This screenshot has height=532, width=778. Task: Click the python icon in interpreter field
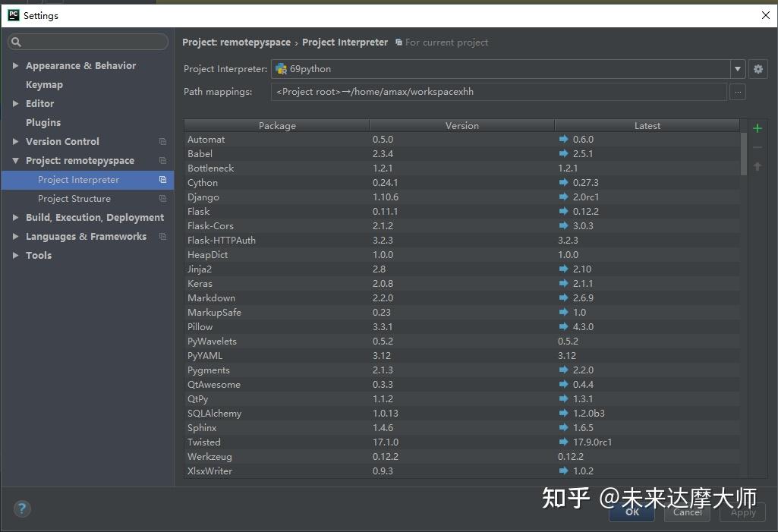(281, 69)
